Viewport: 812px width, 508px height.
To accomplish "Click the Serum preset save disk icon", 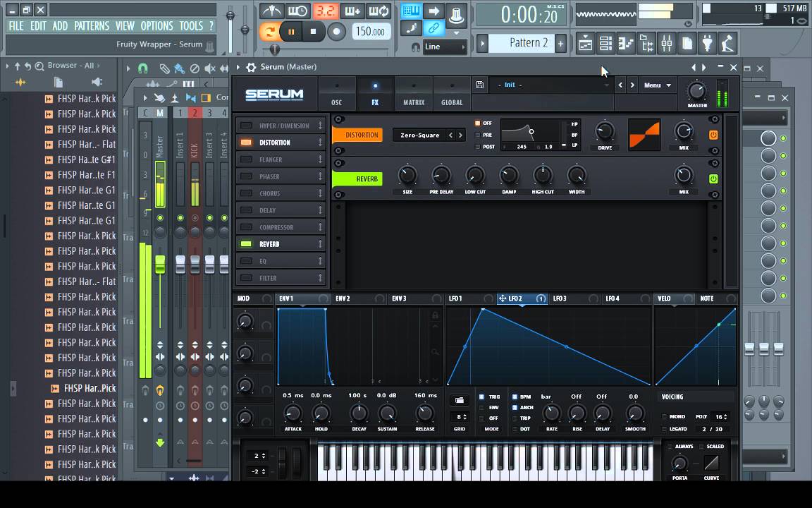I will 480,85.
